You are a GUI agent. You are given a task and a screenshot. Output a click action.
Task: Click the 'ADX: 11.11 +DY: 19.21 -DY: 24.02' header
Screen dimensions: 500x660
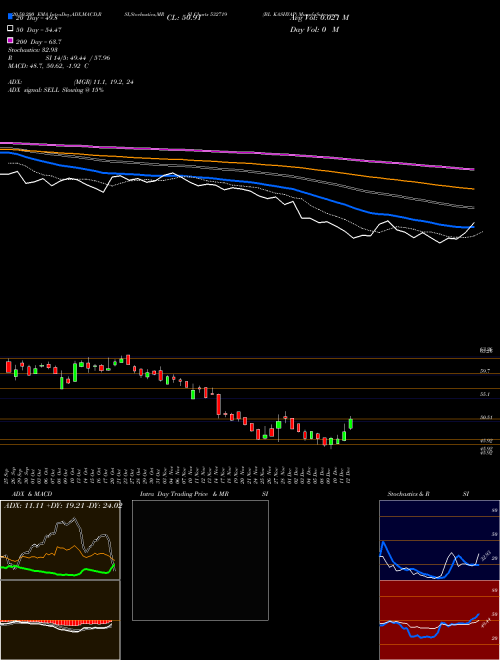(x=63, y=506)
